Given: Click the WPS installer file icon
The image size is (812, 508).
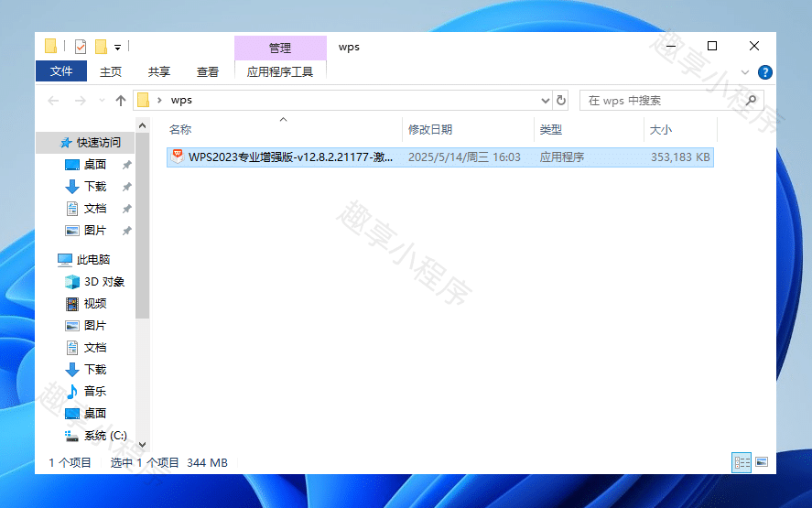Looking at the screenshot, I should tap(178, 157).
